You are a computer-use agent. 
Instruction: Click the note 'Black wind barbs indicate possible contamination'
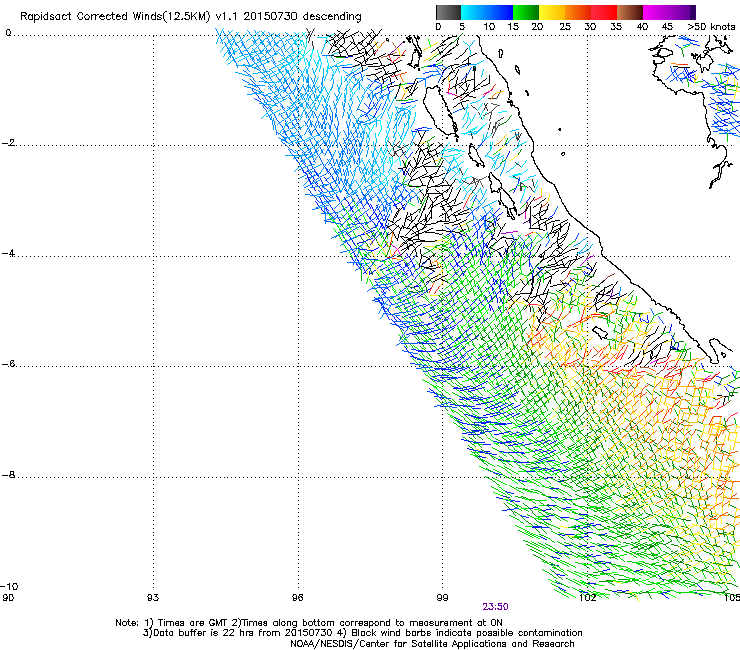[x=467, y=633]
